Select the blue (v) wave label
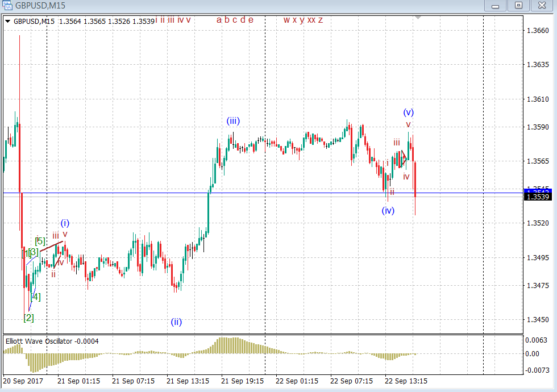The image size is (557, 392). 408,112
